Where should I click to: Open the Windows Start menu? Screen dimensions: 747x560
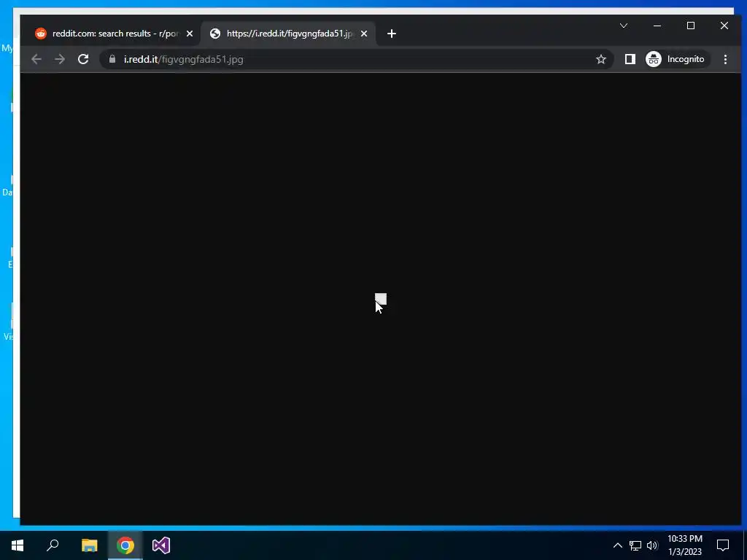18,545
